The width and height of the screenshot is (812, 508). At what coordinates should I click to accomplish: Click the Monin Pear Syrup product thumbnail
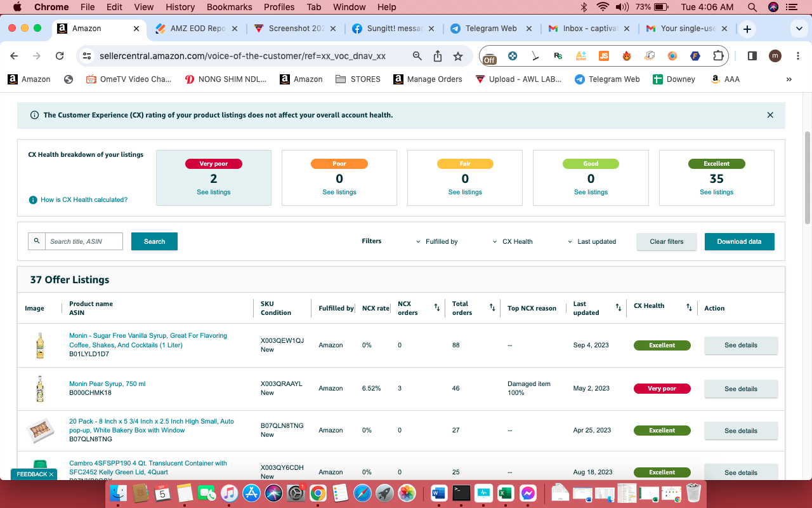pos(40,389)
